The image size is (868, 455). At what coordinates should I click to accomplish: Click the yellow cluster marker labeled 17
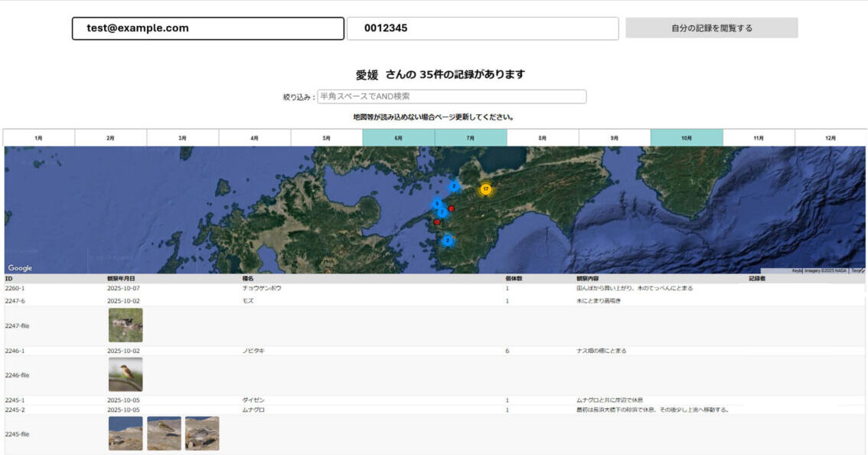pyautogui.click(x=485, y=189)
